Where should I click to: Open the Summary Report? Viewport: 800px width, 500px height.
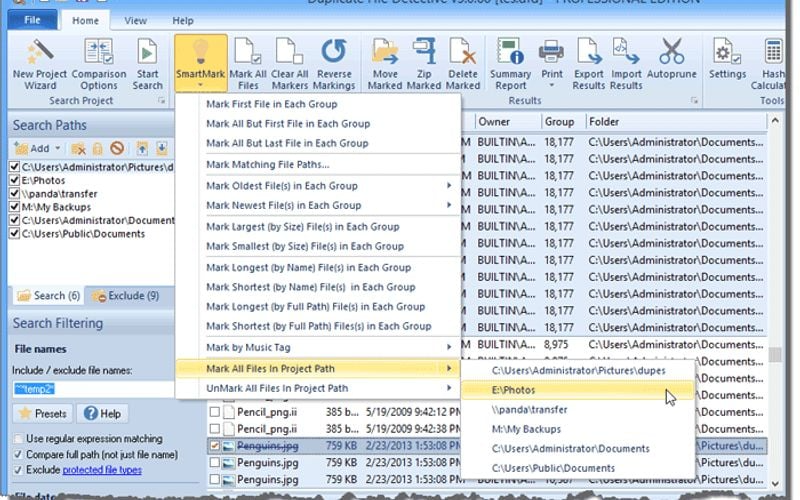[510, 64]
